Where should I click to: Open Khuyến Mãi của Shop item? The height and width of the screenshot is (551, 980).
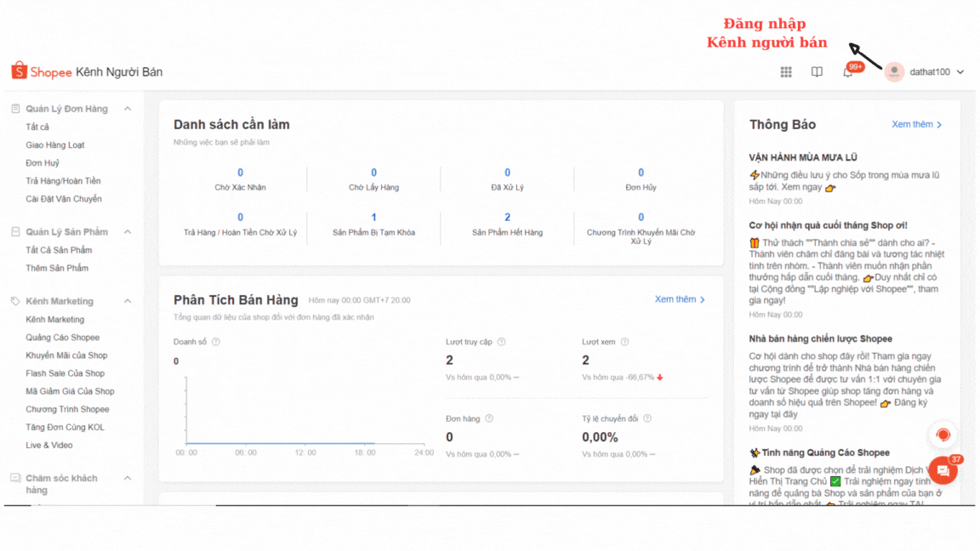66,355
